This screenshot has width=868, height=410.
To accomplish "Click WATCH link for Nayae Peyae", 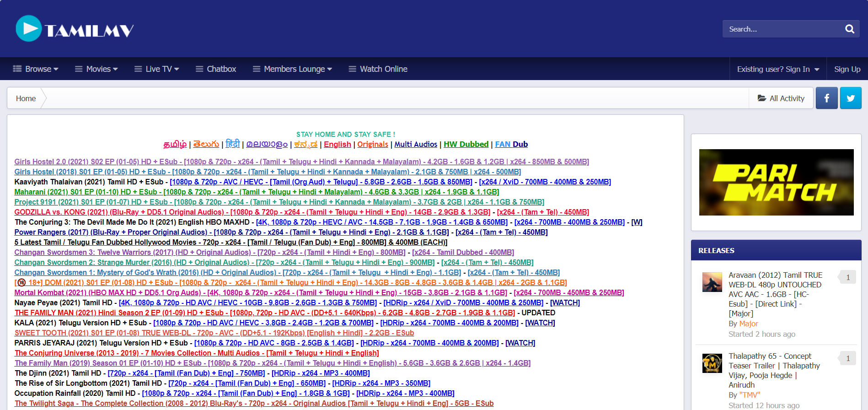I will click(x=565, y=302).
